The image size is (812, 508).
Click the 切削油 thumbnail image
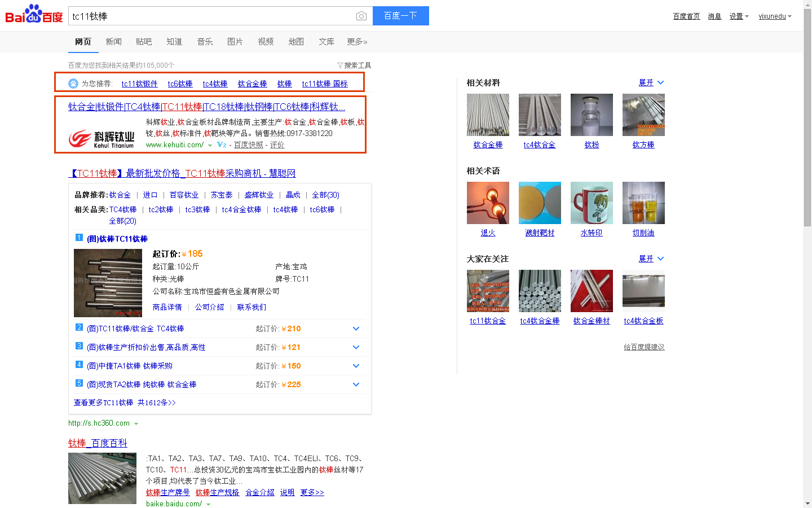click(x=643, y=203)
